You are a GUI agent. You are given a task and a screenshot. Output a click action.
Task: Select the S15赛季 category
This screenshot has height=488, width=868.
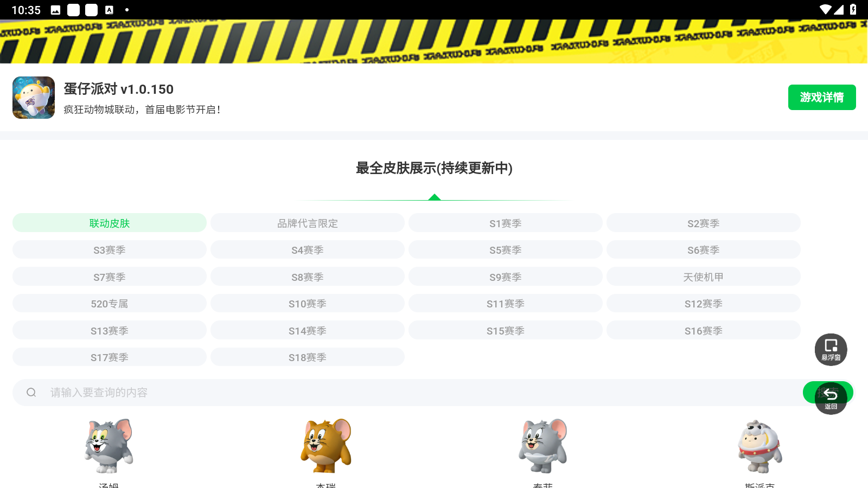[x=506, y=330]
